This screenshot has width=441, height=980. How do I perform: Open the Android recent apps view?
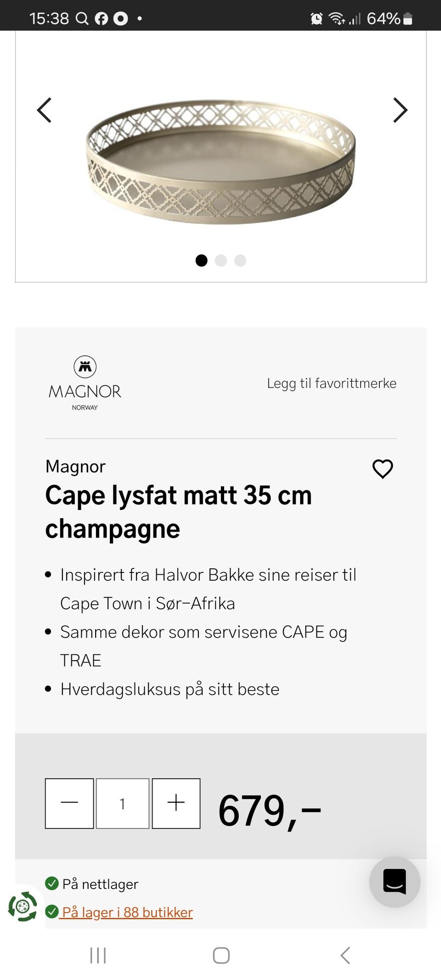(98, 955)
